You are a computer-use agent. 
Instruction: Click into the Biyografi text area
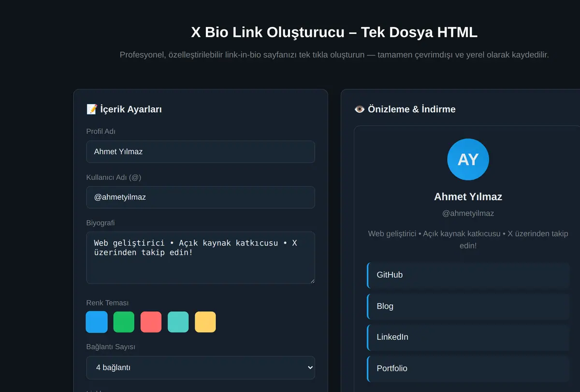201,258
